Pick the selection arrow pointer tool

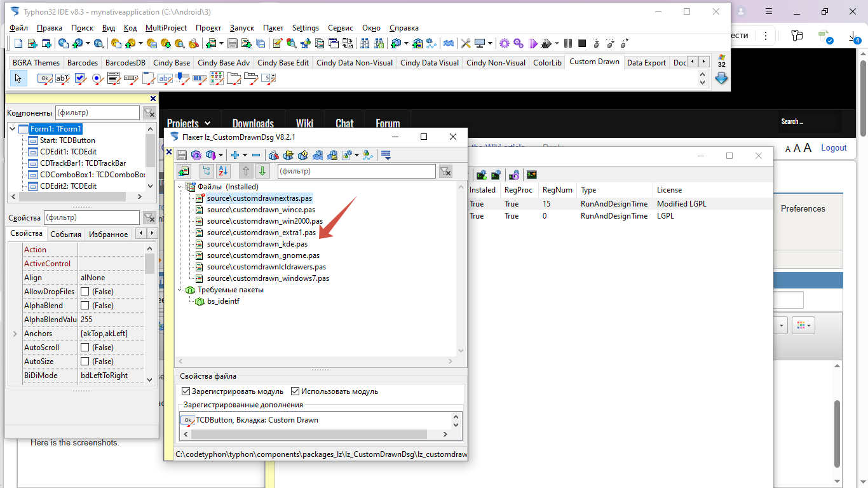[18, 79]
